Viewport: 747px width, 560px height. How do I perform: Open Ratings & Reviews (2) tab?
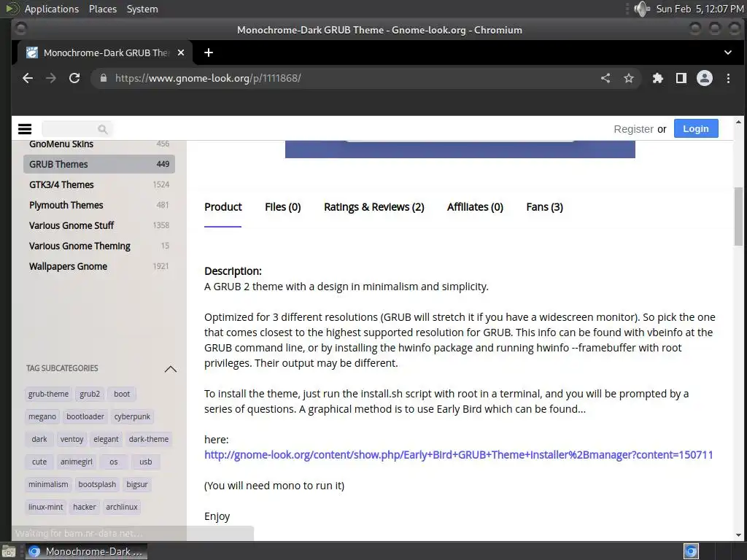374,207
